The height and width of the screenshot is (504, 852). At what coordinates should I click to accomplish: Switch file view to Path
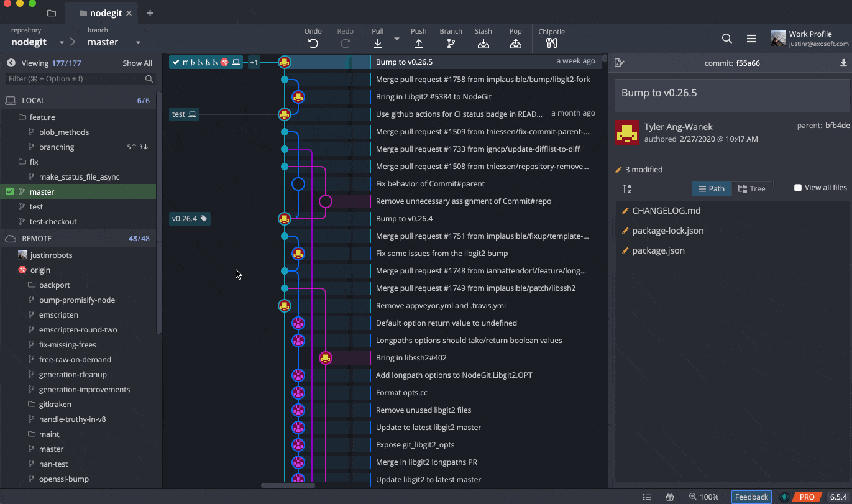pyautogui.click(x=712, y=189)
